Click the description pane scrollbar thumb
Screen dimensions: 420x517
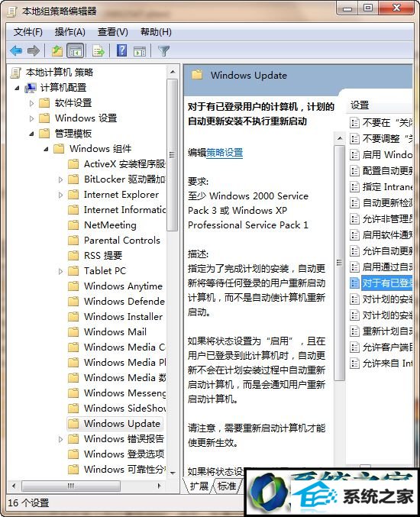[340, 263]
